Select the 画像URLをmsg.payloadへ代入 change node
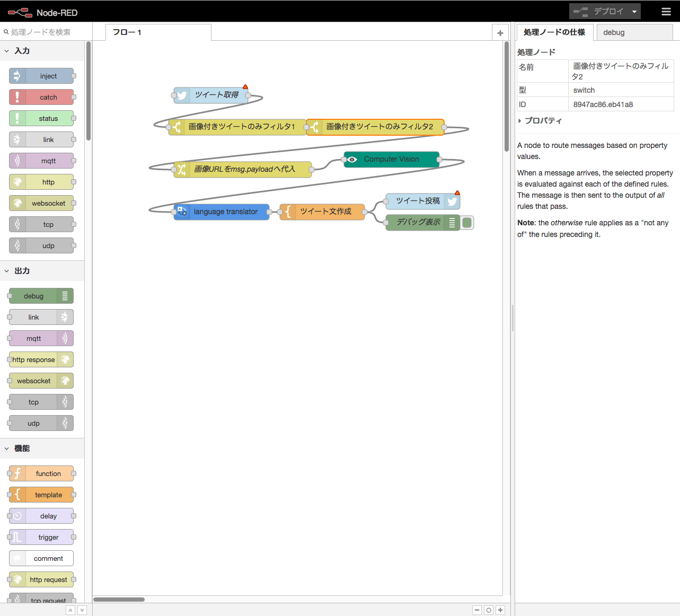 tap(243, 169)
